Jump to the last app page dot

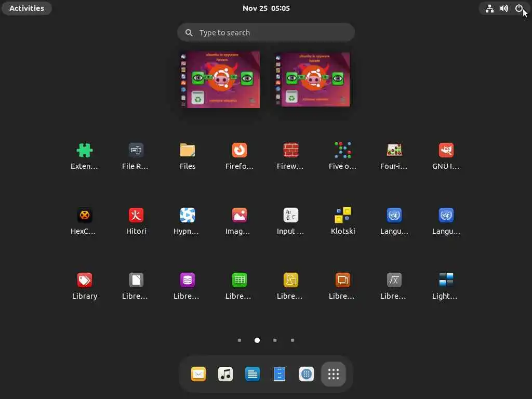pyautogui.click(x=292, y=340)
